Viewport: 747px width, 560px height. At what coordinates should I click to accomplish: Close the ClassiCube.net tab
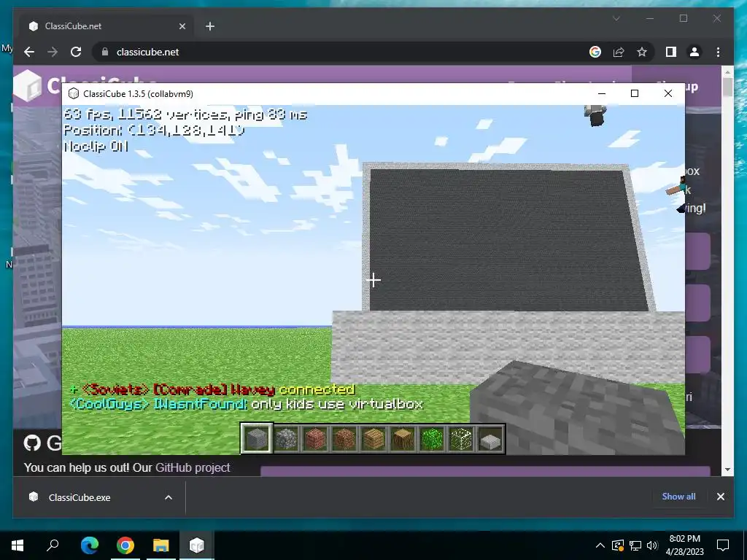point(182,26)
